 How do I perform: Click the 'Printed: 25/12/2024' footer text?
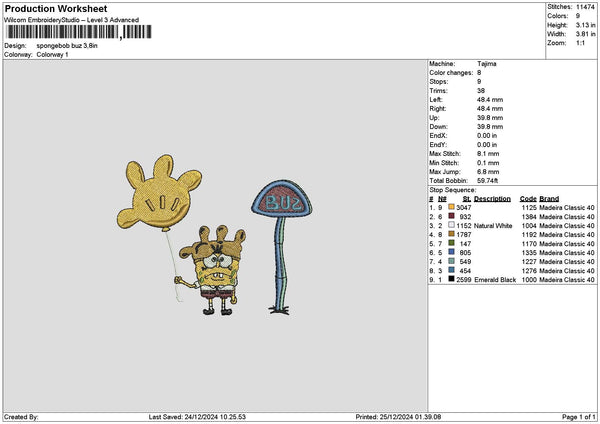pos(398,417)
